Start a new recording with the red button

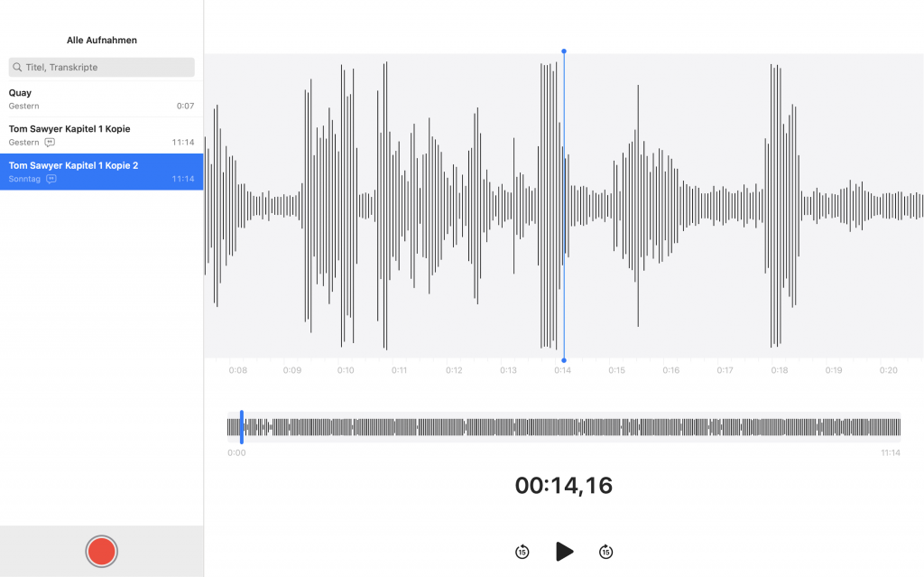pos(101,551)
